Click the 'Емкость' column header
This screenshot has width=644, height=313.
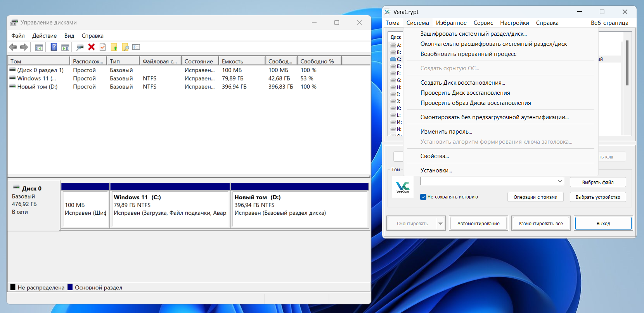click(242, 61)
